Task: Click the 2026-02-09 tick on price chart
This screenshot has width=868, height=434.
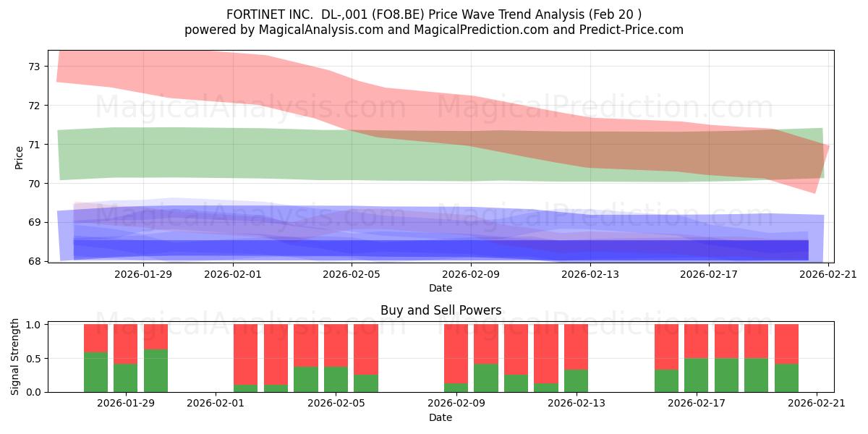Action: [x=471, y=273]
